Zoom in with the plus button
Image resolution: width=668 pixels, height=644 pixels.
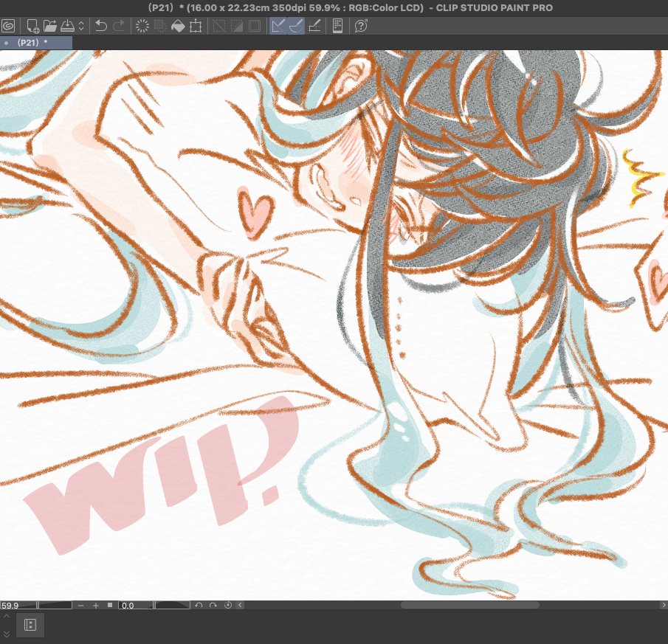(x=96, y=605)
